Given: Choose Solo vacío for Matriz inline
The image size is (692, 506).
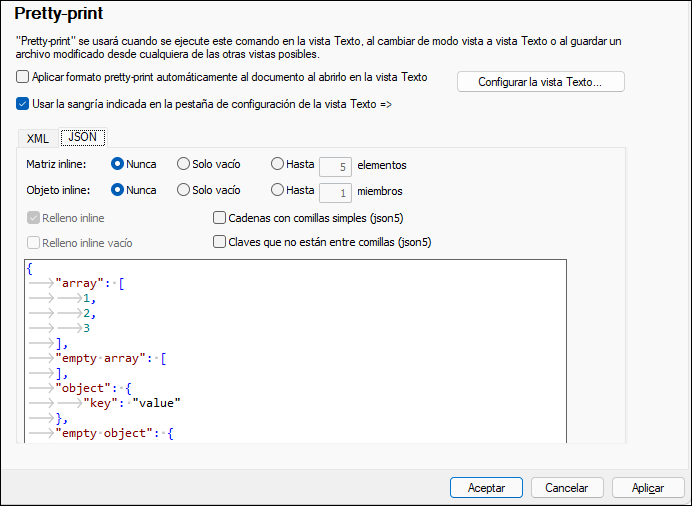Looking at the screenshot, I should point(183,164).
